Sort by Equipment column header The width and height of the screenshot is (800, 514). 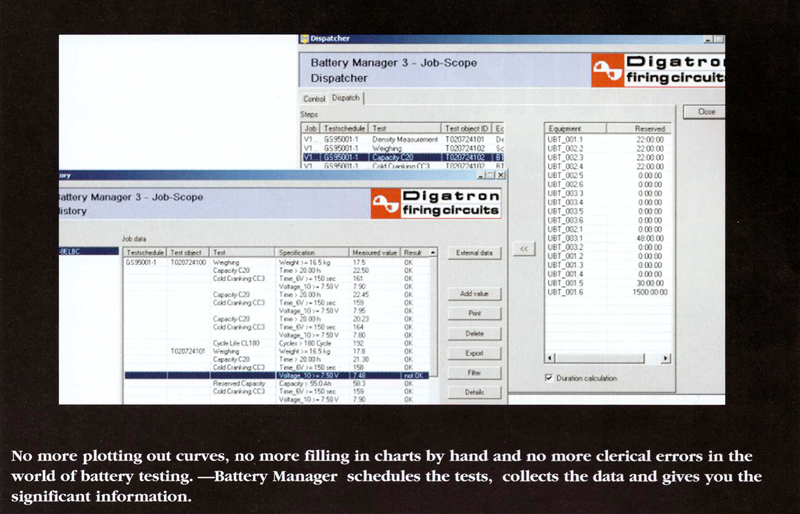(576, 129)
